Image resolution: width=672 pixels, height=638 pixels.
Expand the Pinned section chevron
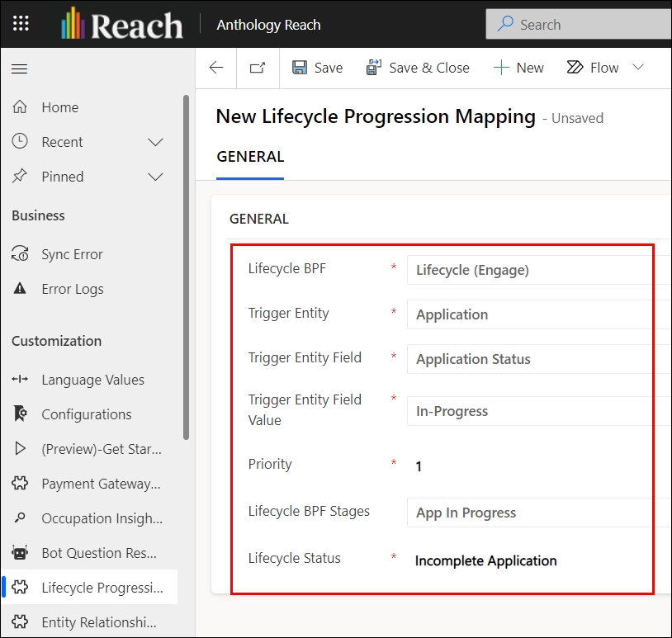pyautogui.click(x=155, y=177)
